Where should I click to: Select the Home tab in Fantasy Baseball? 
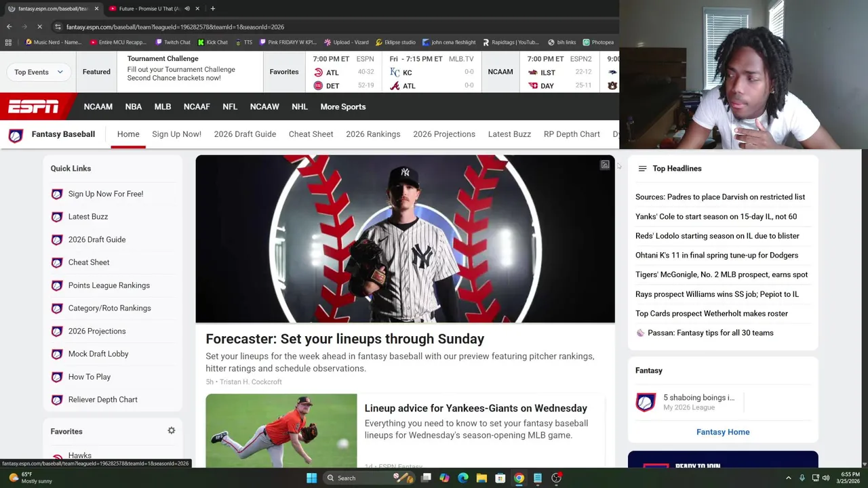click(128, 134)
